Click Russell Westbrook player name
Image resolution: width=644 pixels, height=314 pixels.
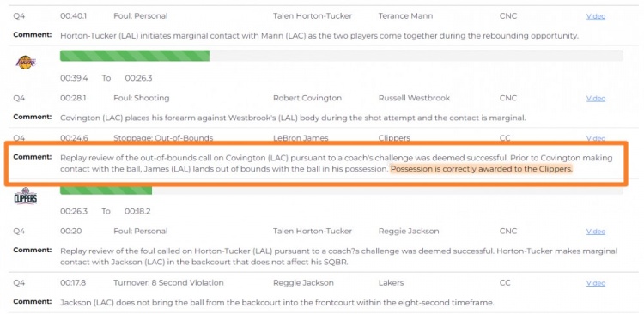point(414,98)
